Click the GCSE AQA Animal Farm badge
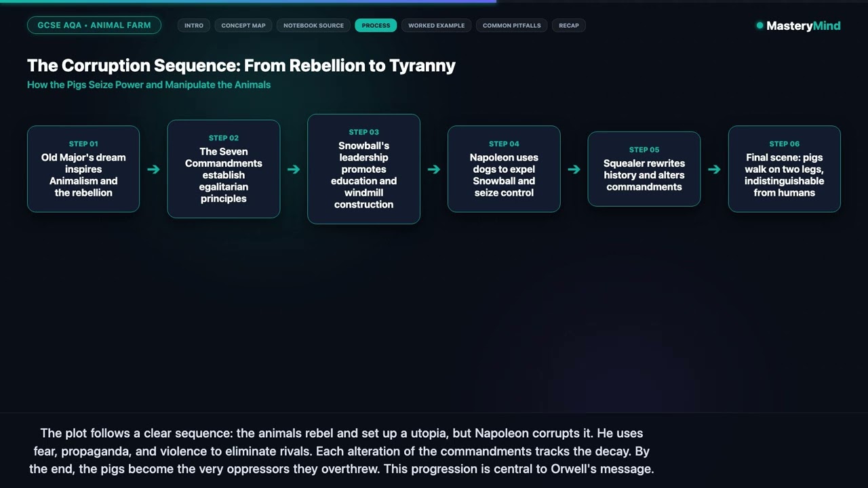The image size is (868, 488). [x=94, y=25]
